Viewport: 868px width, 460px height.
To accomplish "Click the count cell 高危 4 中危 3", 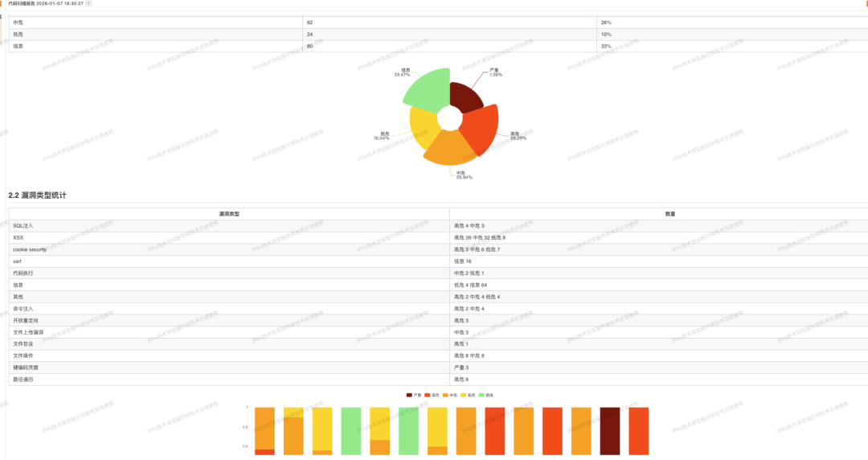I will tap(659, 225).
